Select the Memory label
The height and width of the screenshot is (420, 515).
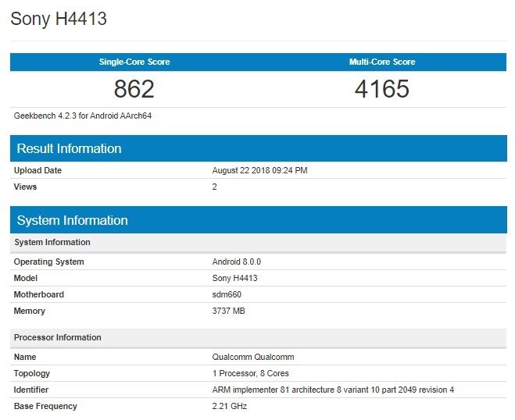pos(30,311)
